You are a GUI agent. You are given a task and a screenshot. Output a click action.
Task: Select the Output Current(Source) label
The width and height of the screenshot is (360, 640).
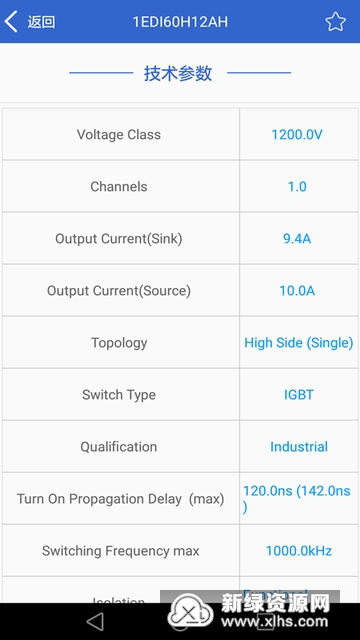click(119, 291)
